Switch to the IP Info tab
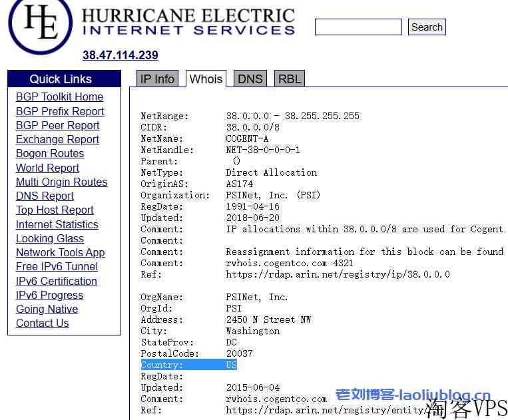 coord(157,79)
